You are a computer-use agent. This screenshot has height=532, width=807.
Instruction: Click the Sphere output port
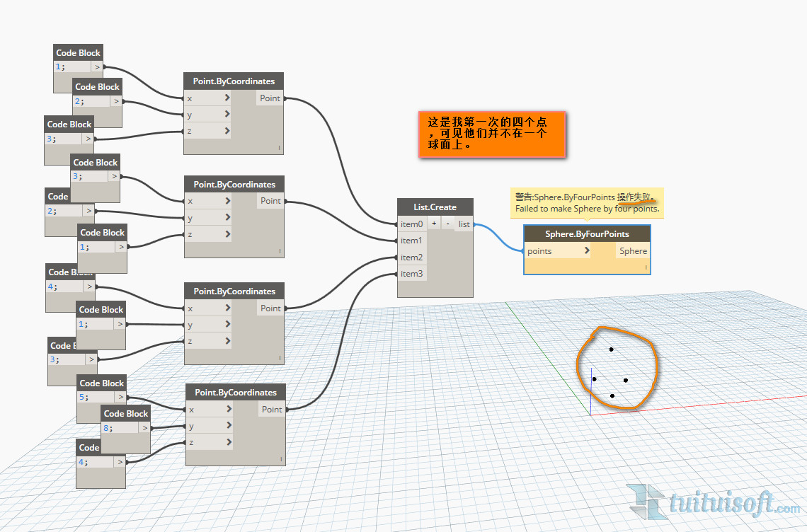click(x=632, y=251)
